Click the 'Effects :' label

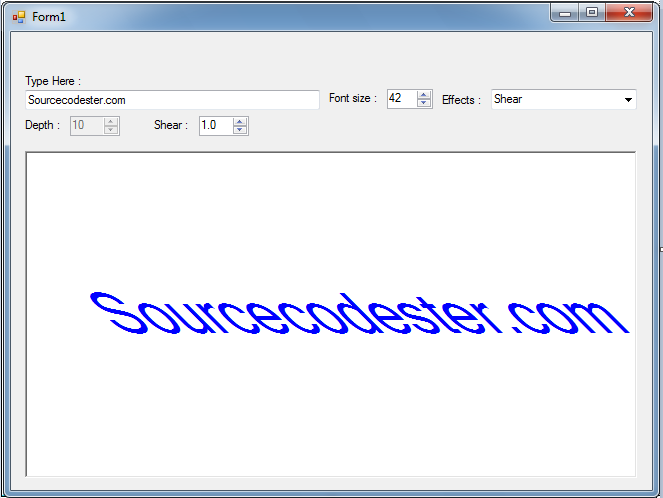pos(461,100)
